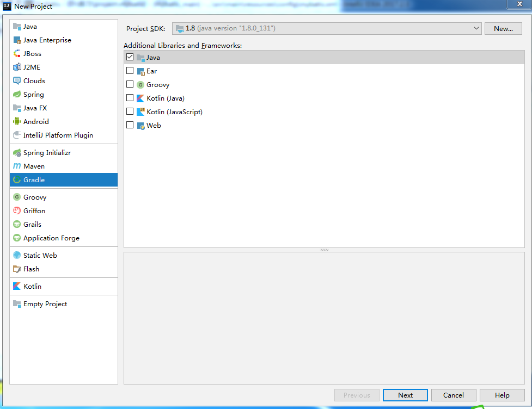This screenshot has height=409, width=532.
Task: Close the New Project dialog
Action: tap(519, 4)
